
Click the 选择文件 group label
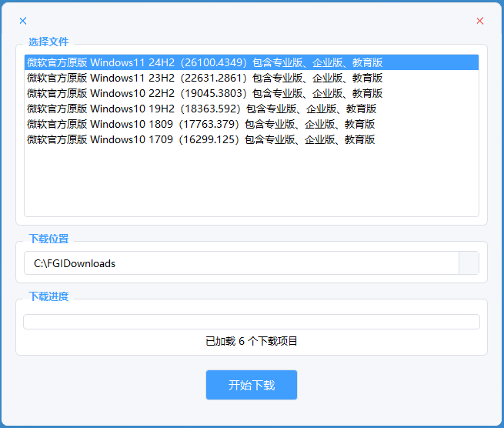(48, 42)
